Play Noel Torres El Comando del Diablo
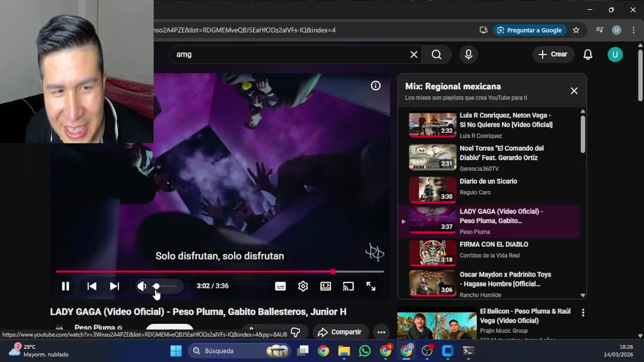Viewport: 644px width, 362px height. point(488,158)
